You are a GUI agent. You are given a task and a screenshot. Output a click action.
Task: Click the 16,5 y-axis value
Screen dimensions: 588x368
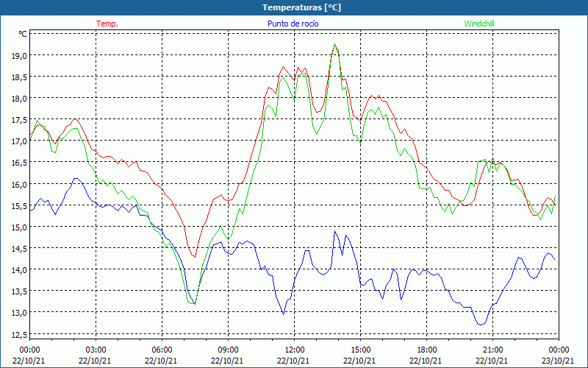tap(20, 163)
